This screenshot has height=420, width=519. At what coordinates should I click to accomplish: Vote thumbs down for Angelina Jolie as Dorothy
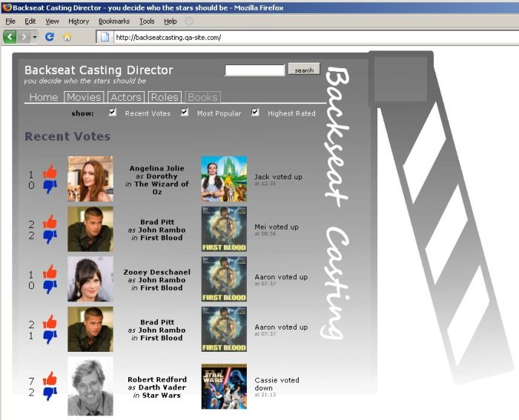click(x=50, y=187)
